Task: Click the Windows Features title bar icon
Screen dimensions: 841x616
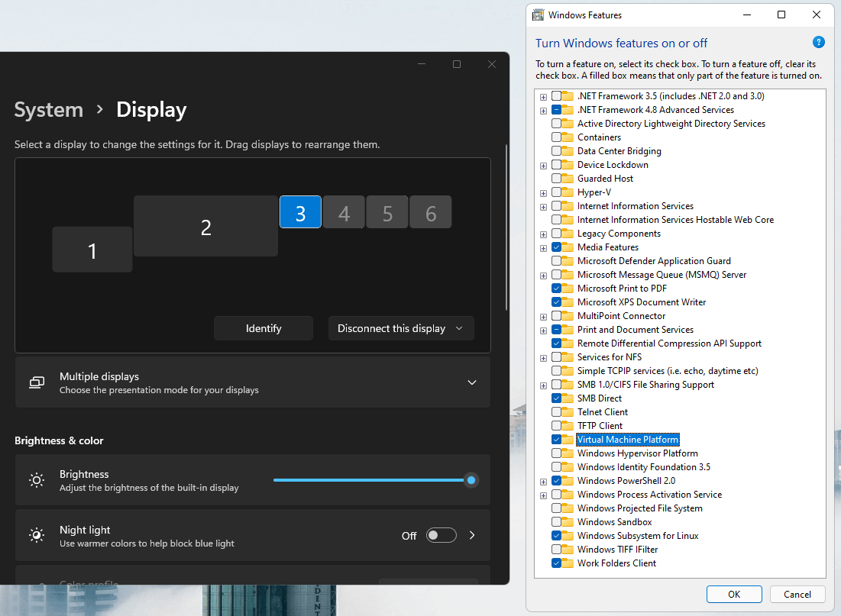Action: [538, 15]
